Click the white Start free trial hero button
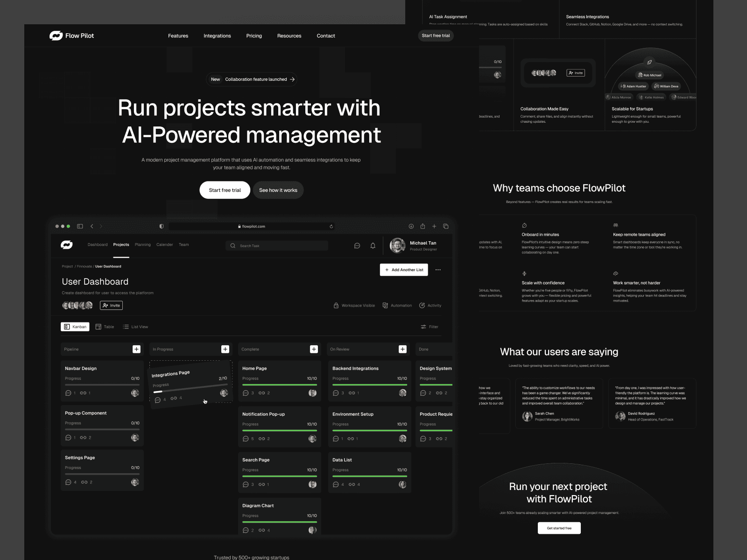The width and height of the screenshot is (747, 560). point(225,190)
